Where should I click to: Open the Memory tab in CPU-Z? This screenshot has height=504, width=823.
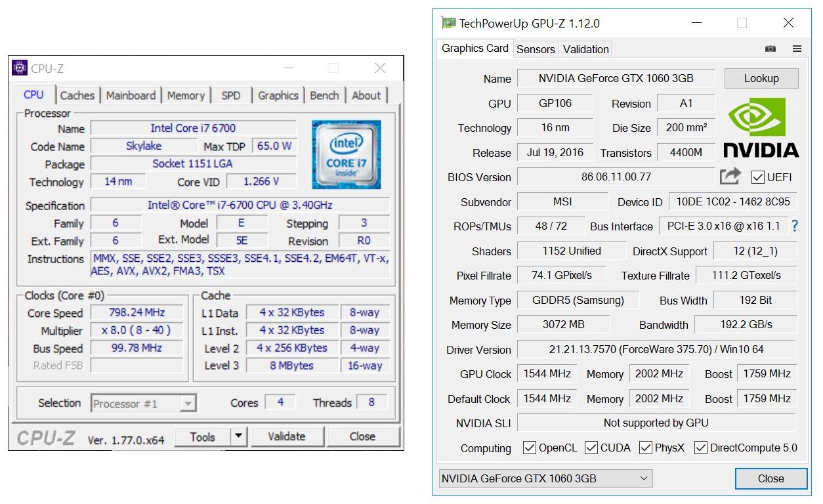pos(186,96)
